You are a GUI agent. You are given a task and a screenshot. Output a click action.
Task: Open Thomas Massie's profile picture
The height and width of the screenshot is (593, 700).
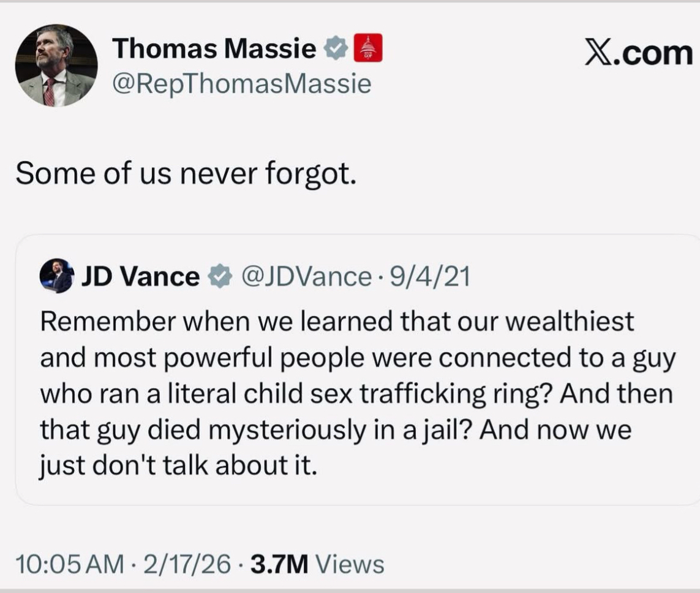[x=56, y=66]
